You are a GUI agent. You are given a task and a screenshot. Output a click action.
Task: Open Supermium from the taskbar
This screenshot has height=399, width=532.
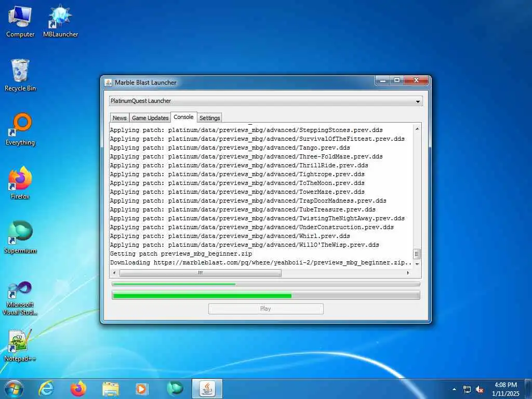pos(175,389)
